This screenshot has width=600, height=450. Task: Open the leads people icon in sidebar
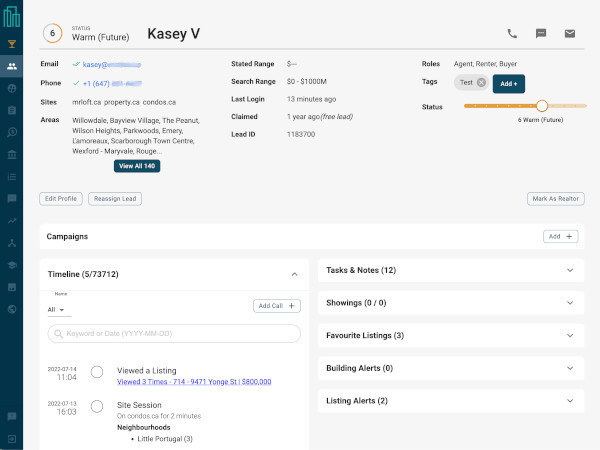click(x=11, y=66)
